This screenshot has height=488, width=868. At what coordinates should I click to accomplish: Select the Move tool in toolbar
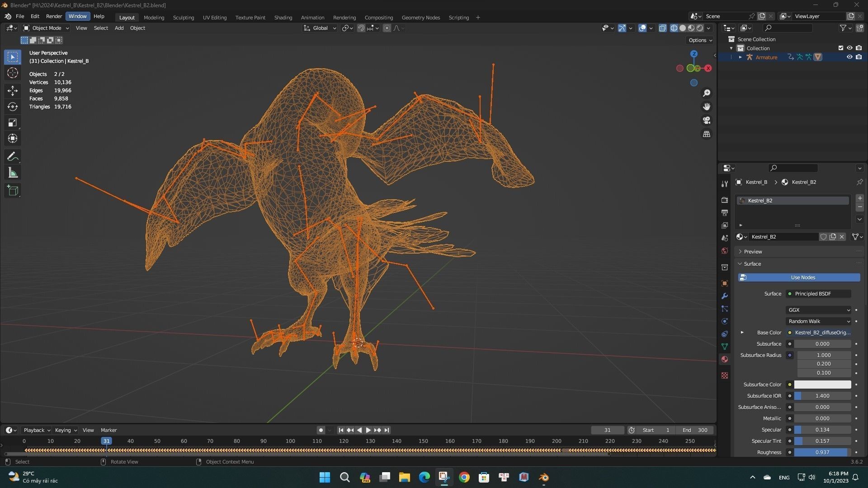pos(13,91)
